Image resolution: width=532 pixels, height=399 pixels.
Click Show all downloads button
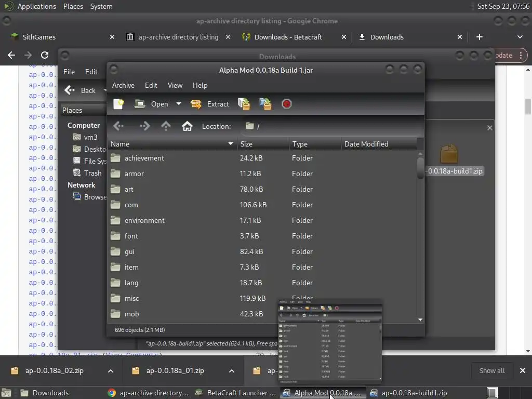(491, 371)
